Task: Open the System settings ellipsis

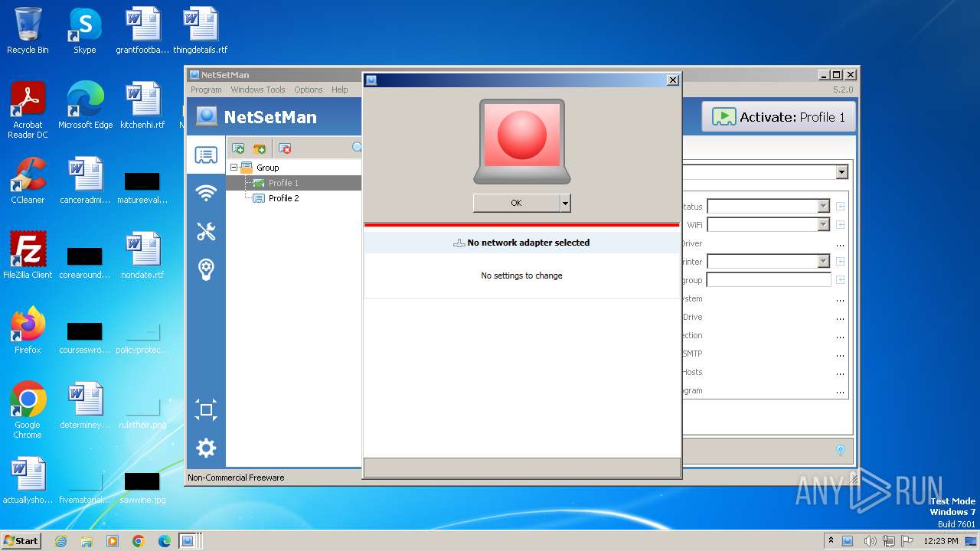Action: click(x=840, y=298)
